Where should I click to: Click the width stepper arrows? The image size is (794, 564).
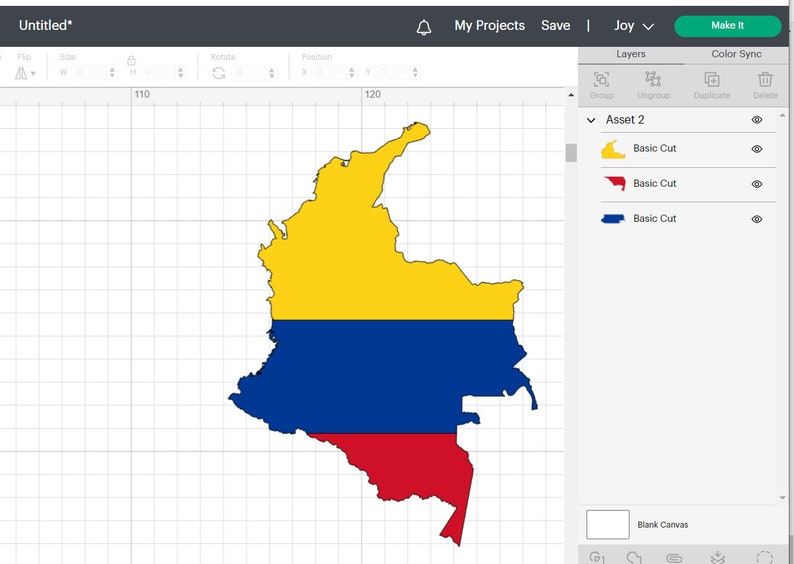112,72
